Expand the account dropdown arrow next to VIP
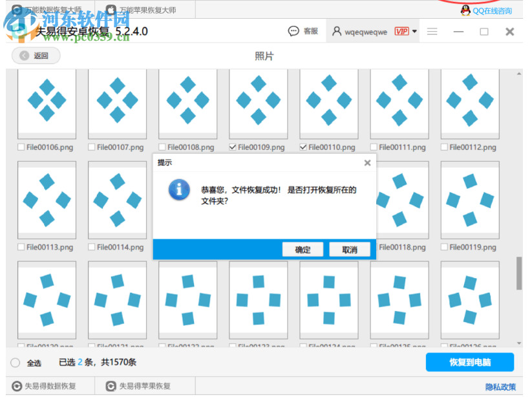This screenshot has width=532, height=397. tap(414, 31)
